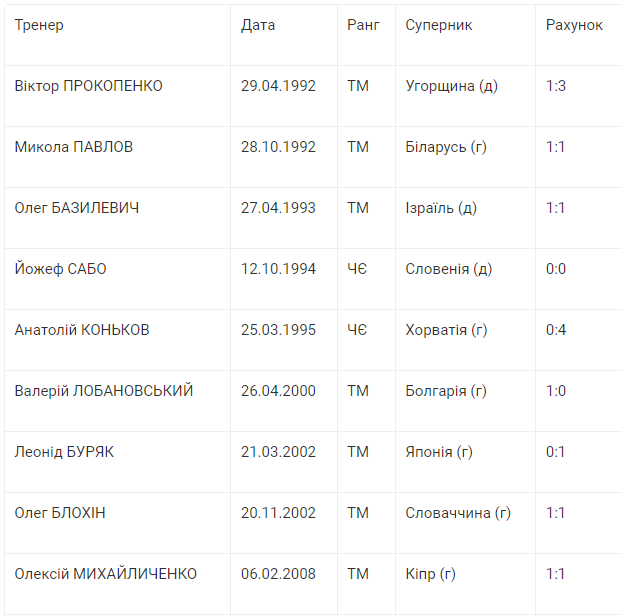Select the Анатолій КОНЬКОВ cell
This screenshot has width=622, height=616.
[82, 330]
